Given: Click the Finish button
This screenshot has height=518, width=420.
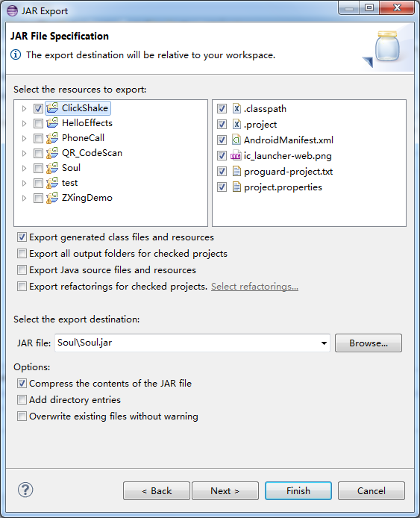Looking at the screenshot, I should (298, 490).
